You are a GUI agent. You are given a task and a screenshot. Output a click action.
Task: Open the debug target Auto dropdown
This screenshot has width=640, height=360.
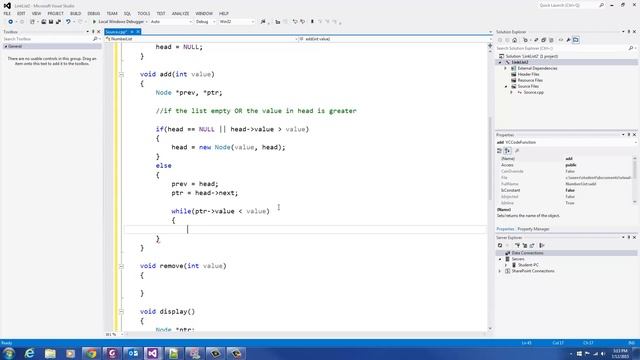[x=171, y=22]
